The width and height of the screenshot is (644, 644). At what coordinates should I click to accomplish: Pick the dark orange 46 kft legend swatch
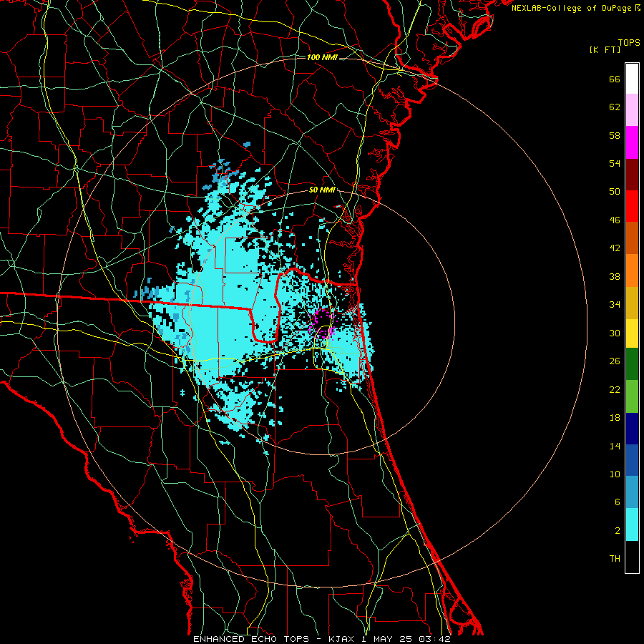click(x=632, y=238)
